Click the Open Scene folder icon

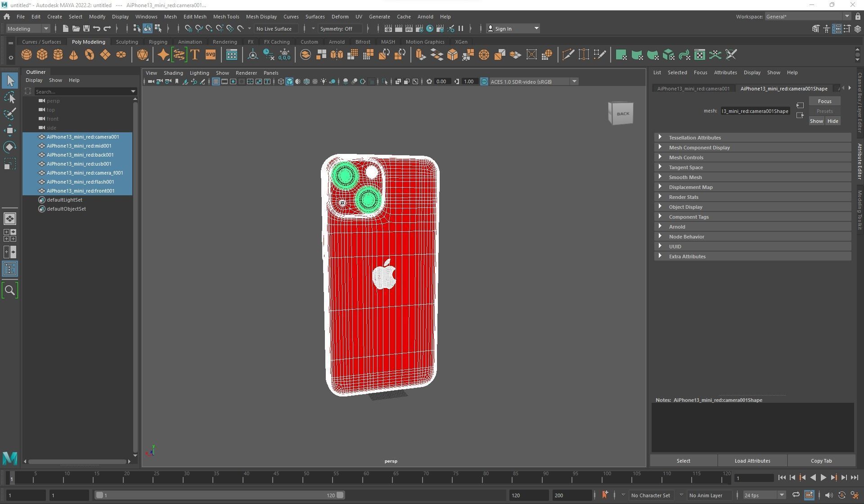coord(76,28)
